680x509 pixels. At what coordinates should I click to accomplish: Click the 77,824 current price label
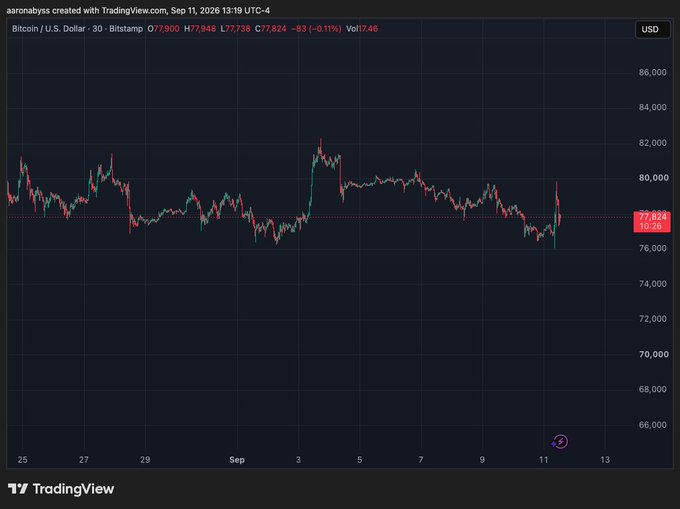coord(652,222)
